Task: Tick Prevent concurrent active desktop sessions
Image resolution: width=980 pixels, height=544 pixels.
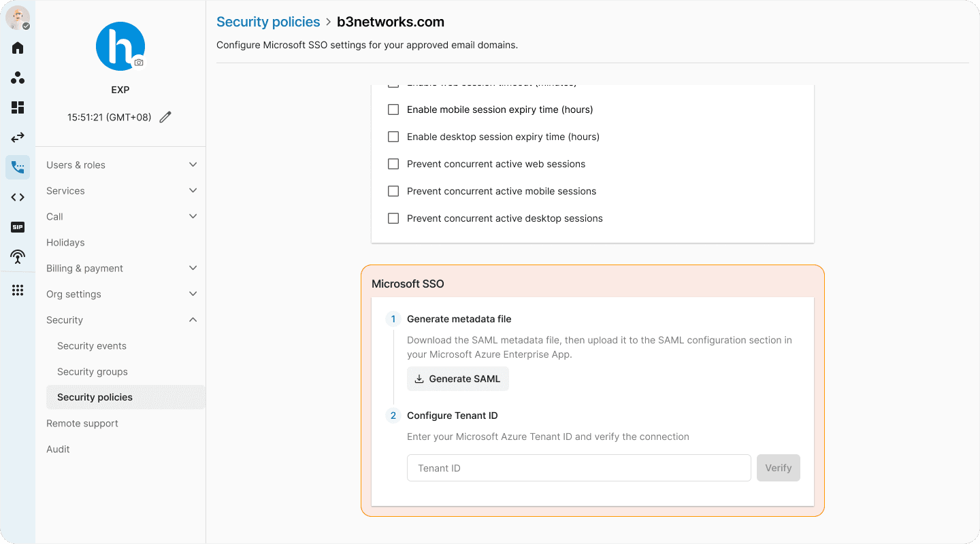Action: pos(393,218)
